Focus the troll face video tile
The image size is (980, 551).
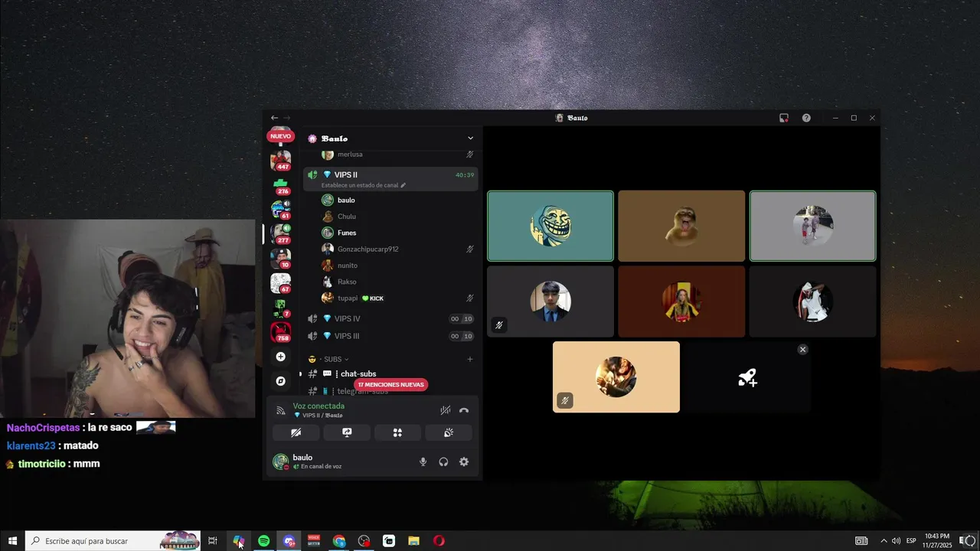pos(550,226)
